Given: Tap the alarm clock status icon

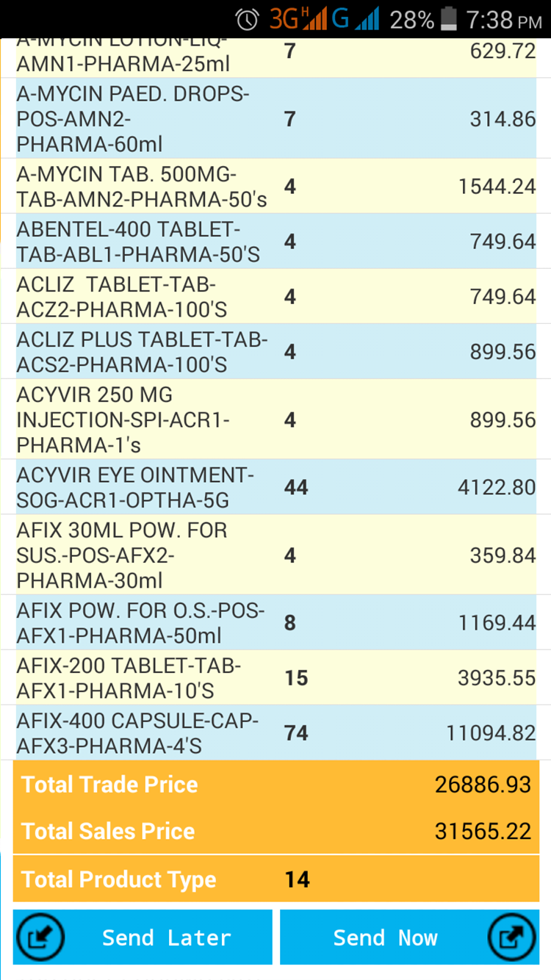Looking at the screenshot, I should coord(247,20).
